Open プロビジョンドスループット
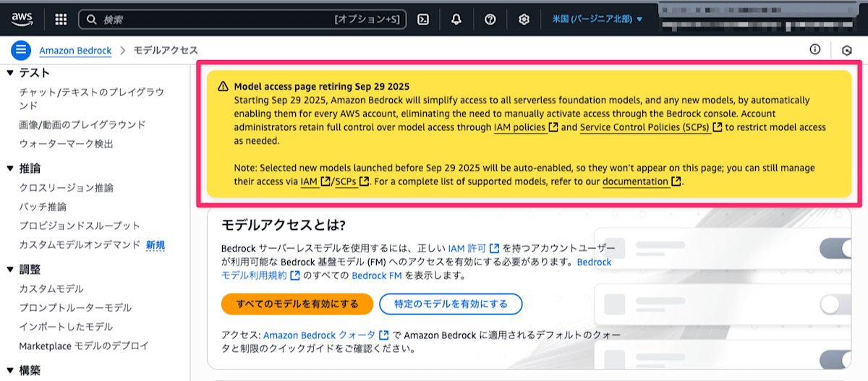Image resolution: width=868 pixels, height=381 pixels. 80,226
